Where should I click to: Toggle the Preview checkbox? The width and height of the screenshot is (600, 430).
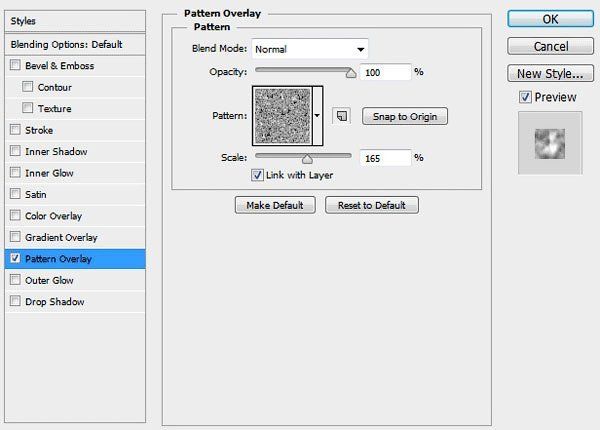tap(525, 97)
